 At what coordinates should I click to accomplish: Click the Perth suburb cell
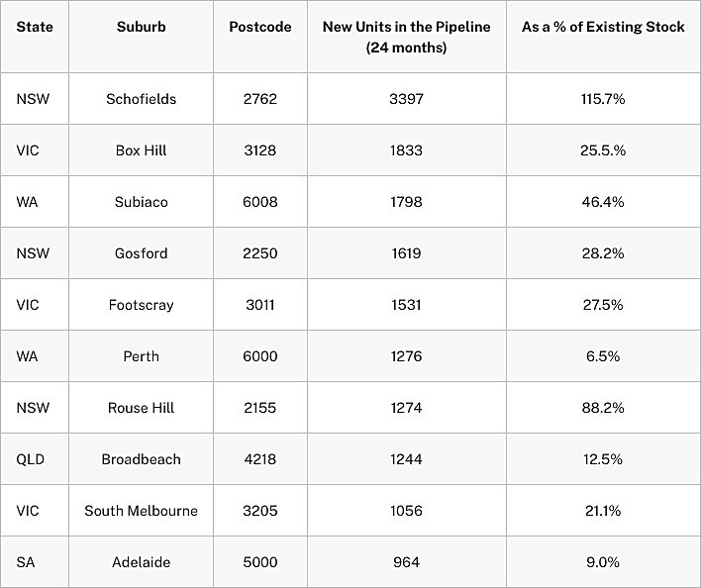pos(141,356)
